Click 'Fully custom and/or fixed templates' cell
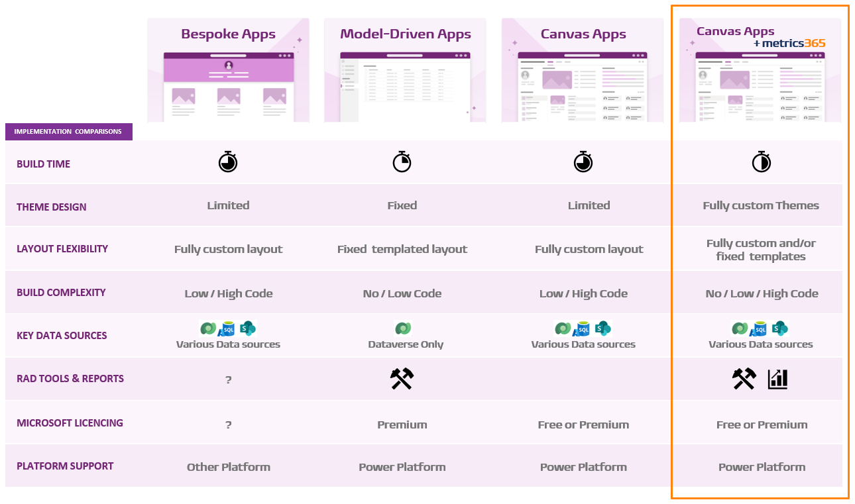This screenshot has width=855, height=504. coord(761,250)
